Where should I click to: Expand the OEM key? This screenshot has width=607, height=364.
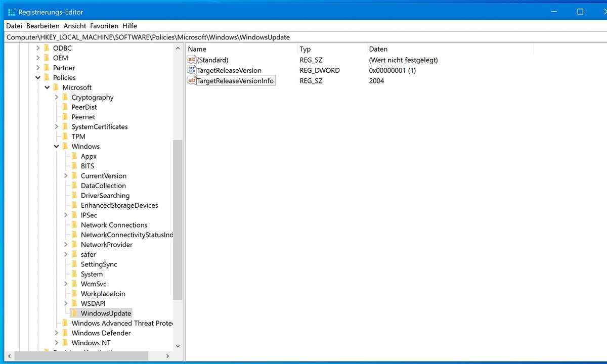38,58
